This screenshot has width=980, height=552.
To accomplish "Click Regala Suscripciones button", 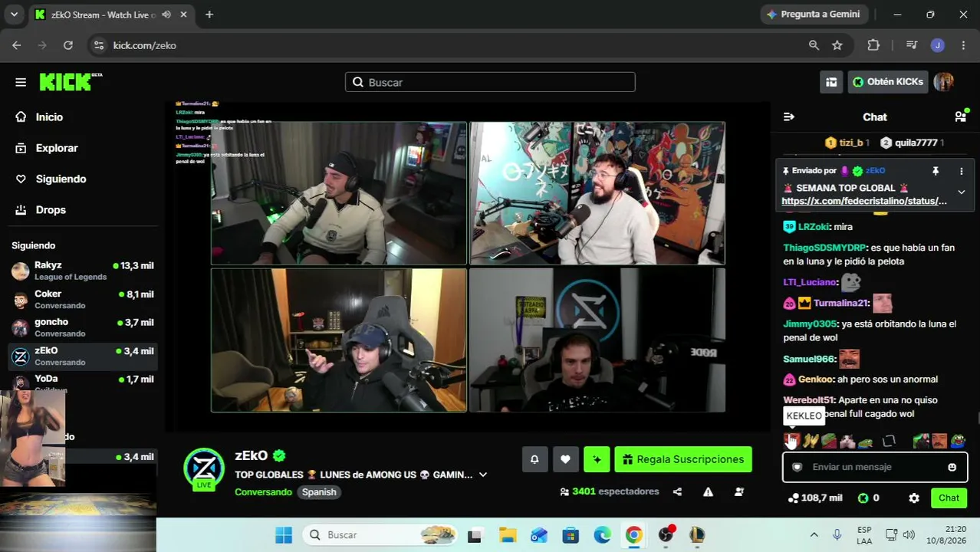I will (683, 459).
